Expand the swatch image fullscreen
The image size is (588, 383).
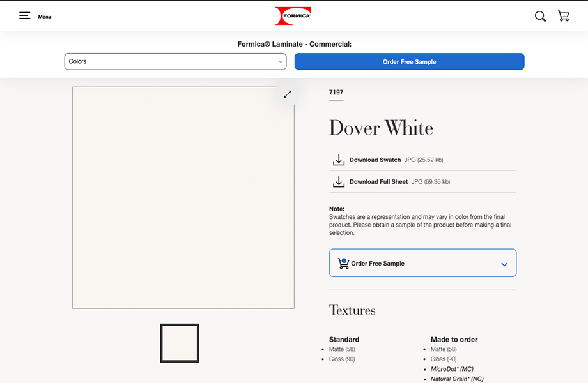[x=287, y=94]
